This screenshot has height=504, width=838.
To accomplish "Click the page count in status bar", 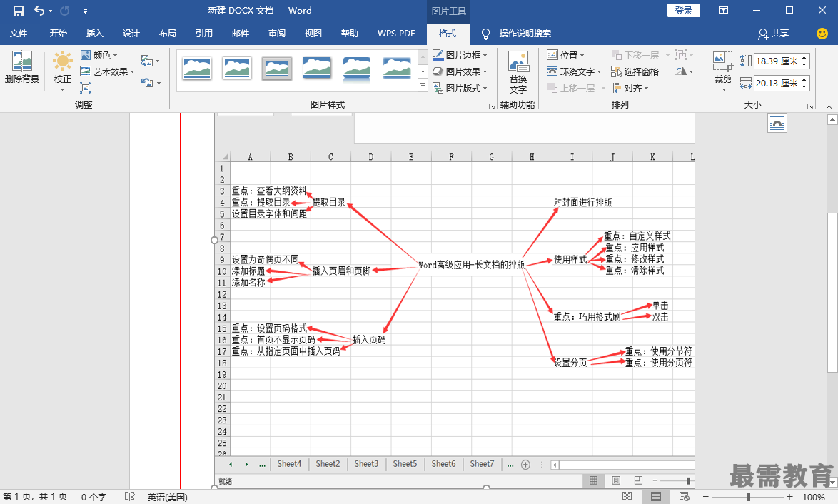I will tap(35, 497).
